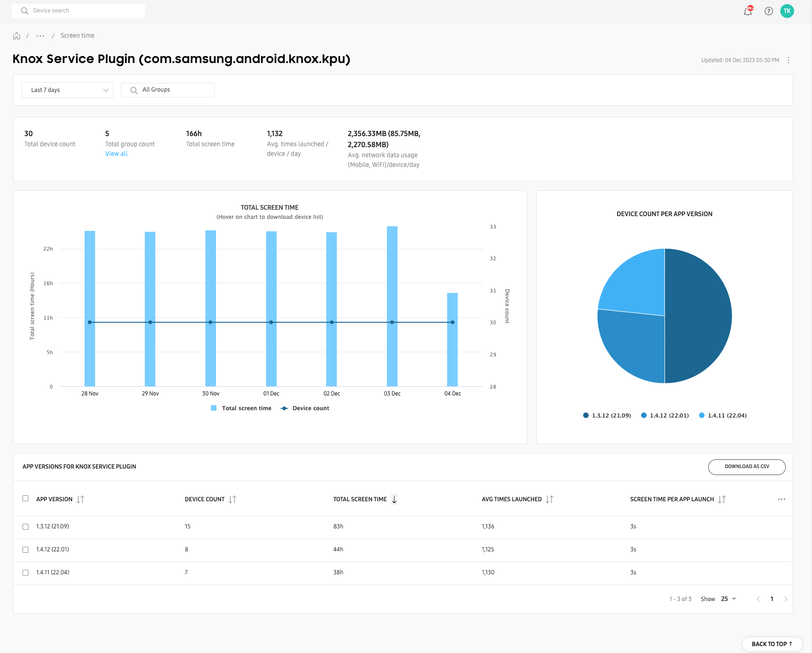Open table column options ellipsis
This screenshot has width=812, height=653.
point(782,499)
